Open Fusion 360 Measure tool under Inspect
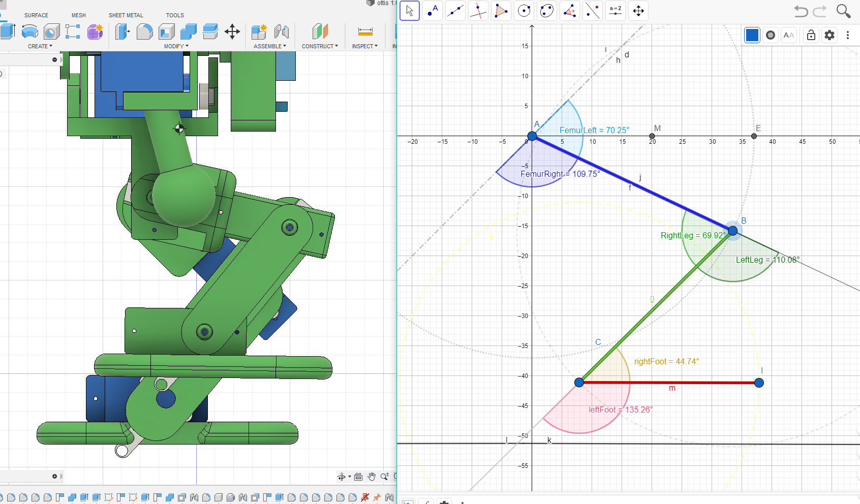The width and height of the screenshot is (860, 504). pyautogui.click(x=365, y=31)
